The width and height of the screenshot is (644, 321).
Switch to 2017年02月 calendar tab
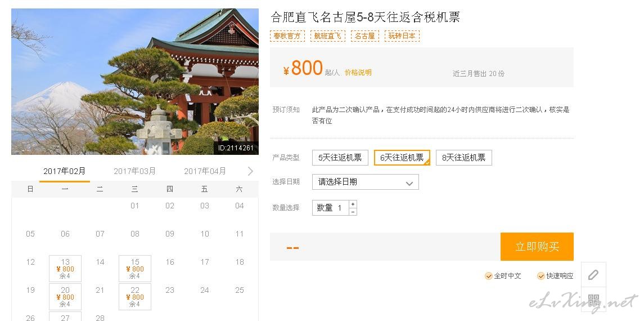coord(65,171)
